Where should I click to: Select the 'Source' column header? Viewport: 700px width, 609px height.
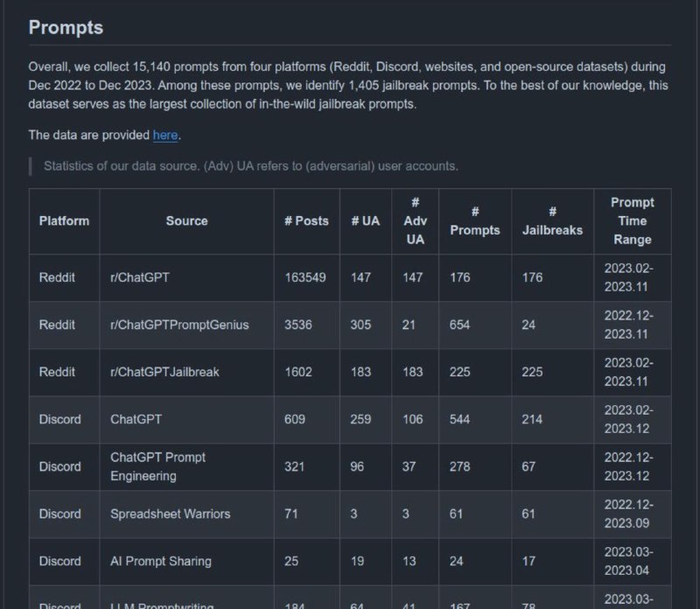tap(186, 221)
